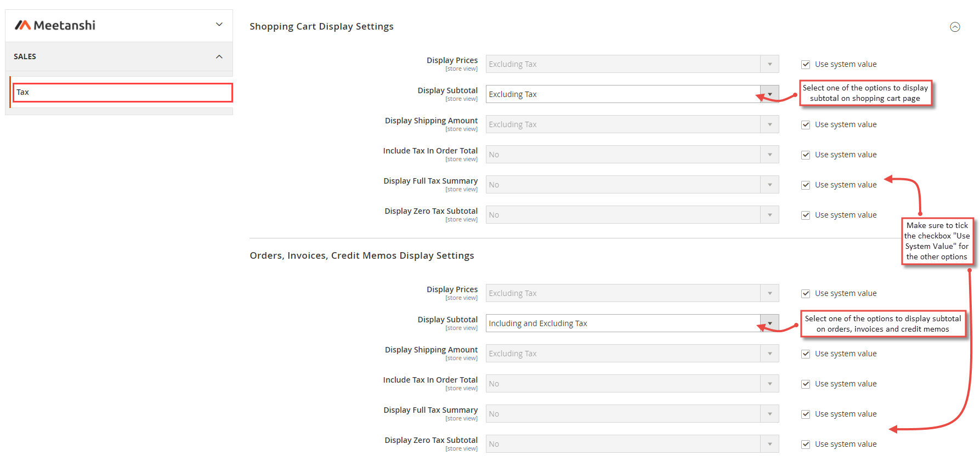
Task: Uncheck system value for orders Display Prices
Action: 806,294
